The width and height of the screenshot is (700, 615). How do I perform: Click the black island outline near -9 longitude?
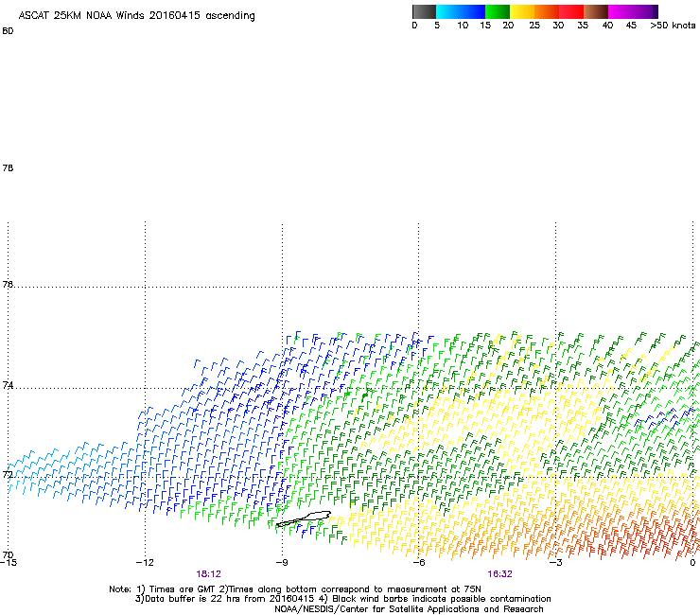coord(303,518)
